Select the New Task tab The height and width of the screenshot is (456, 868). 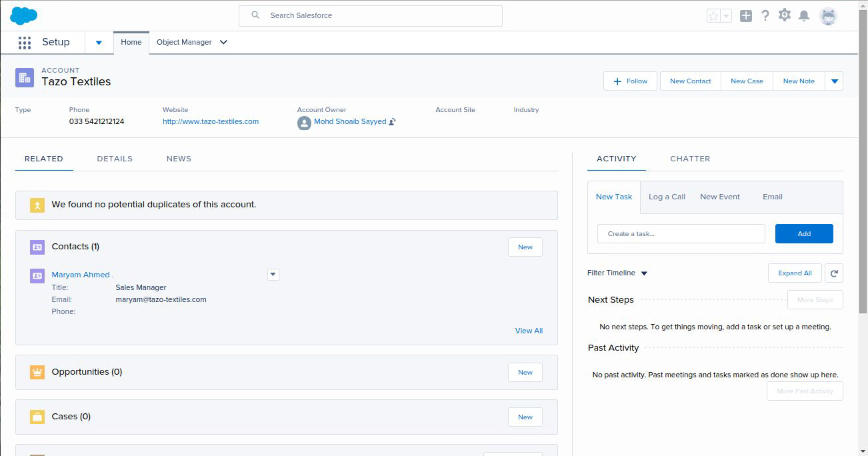(614, 197)
